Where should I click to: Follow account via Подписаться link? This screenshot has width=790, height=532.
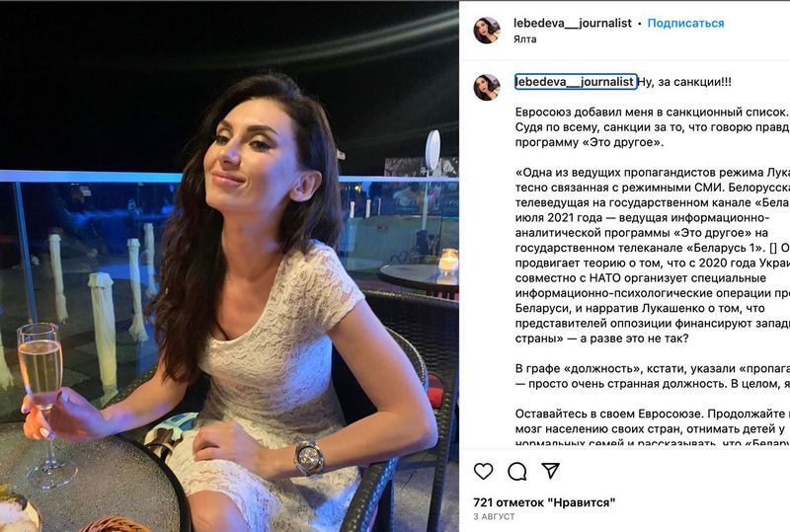[685, 23]
